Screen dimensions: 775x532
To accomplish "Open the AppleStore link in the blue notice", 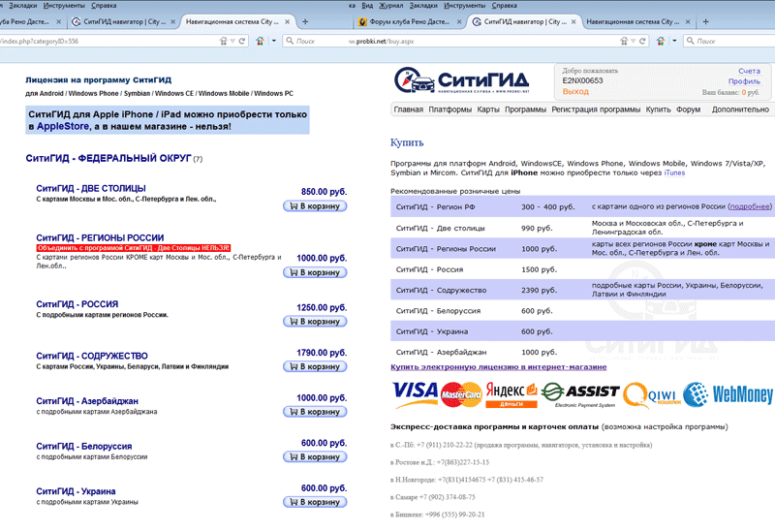I will [63, 127].
